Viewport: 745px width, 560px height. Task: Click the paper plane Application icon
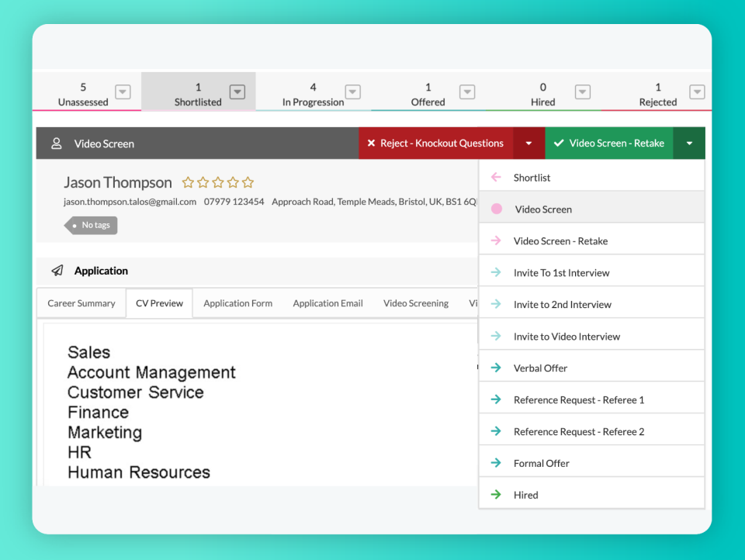[57, 271]
